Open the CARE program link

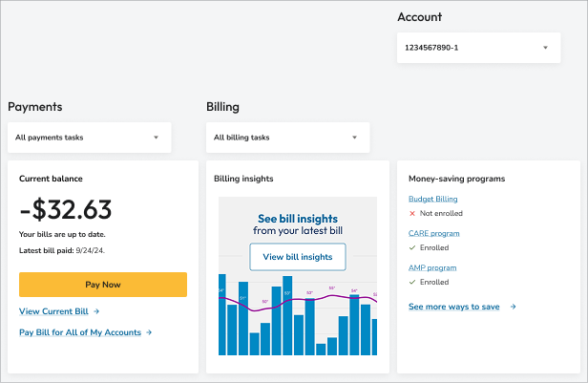[x=433, y=233]
